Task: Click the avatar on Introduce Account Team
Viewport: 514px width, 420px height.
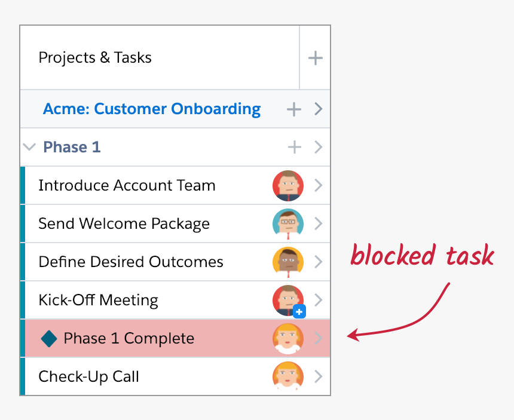Action: (x=287, y=186)
